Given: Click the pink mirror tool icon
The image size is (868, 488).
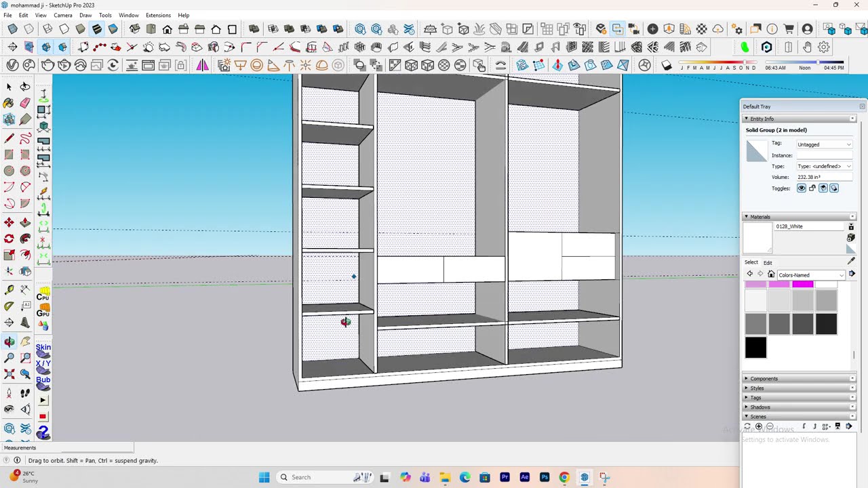Looking at the screenshot, I should pyautogui.click(x=202, y=65).
